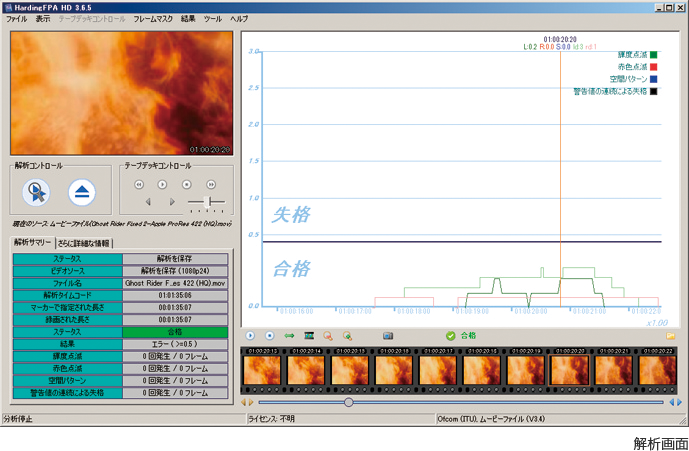Click the blue 空間パターン legend swatch
Screen dimensions: 689x451
[653, 80]
